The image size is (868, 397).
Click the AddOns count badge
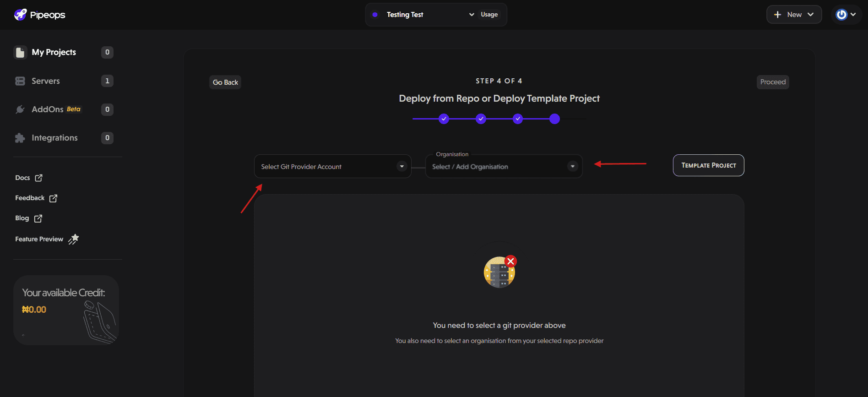107,109
